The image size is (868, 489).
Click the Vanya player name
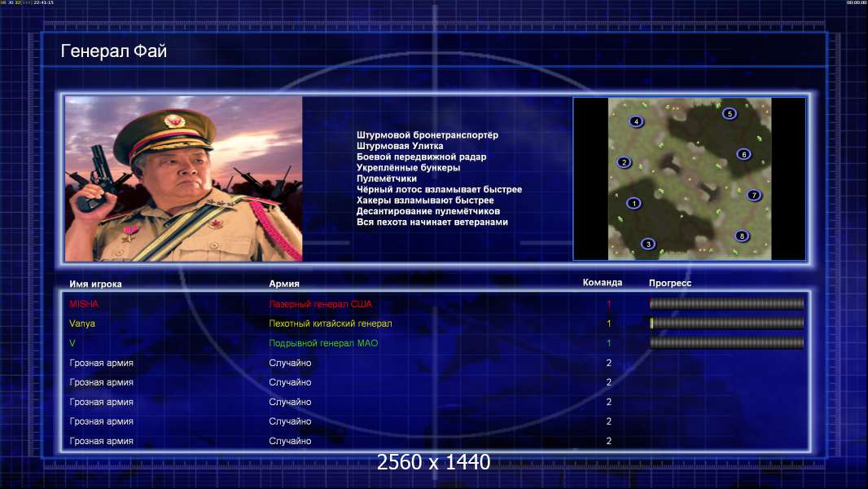[82, 324]
